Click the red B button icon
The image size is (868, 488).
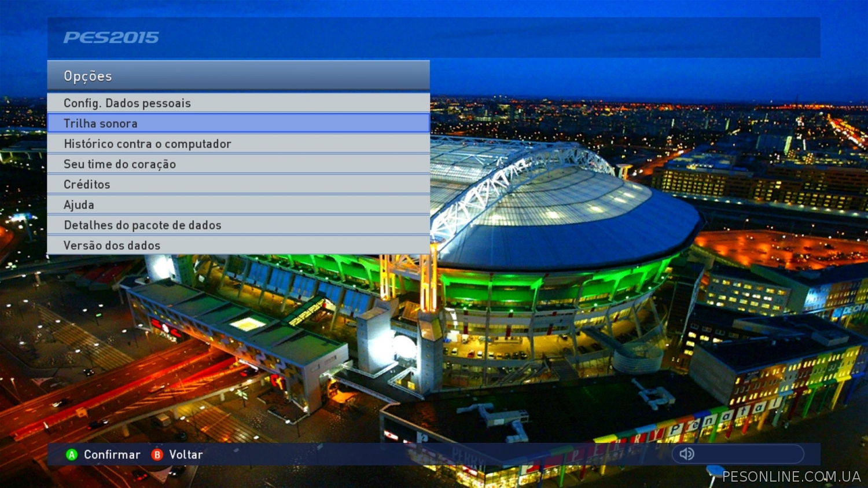(157, 455)
